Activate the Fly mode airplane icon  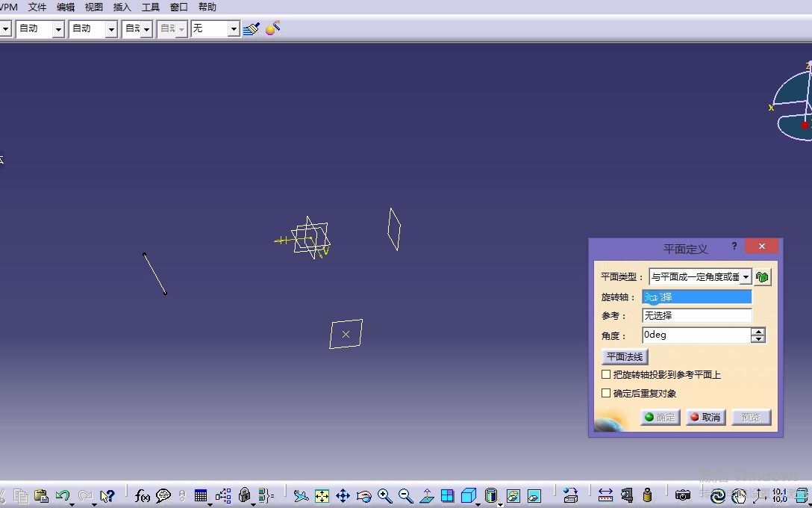(301, 496)
